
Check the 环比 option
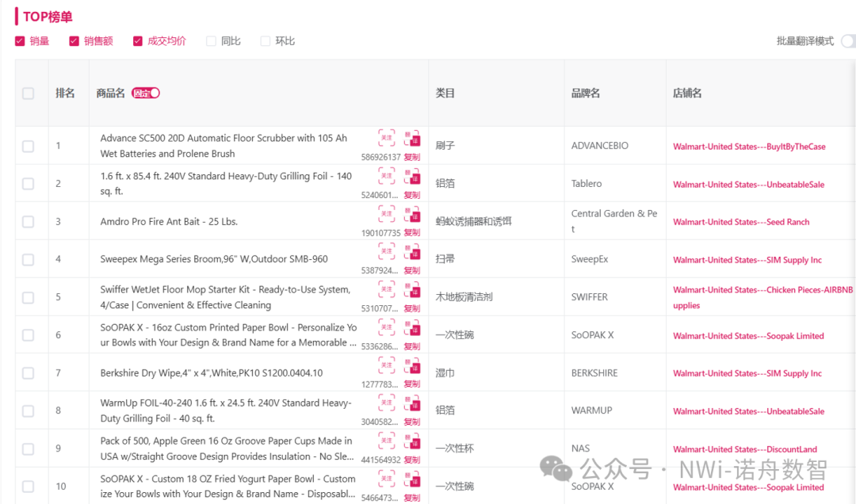(x=266, y=41)
